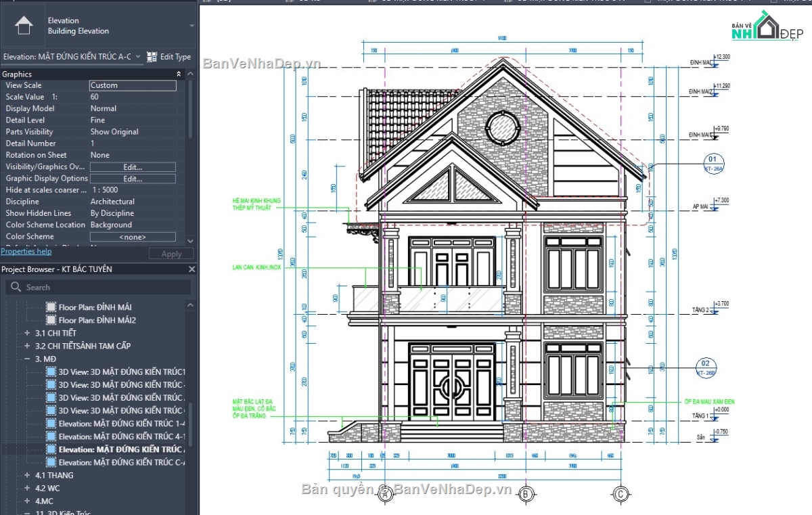The height and width of the screenshot is (515, 812).
Task: Select the Sân -0.750 level marker
Action: click(x=713, y=434)
